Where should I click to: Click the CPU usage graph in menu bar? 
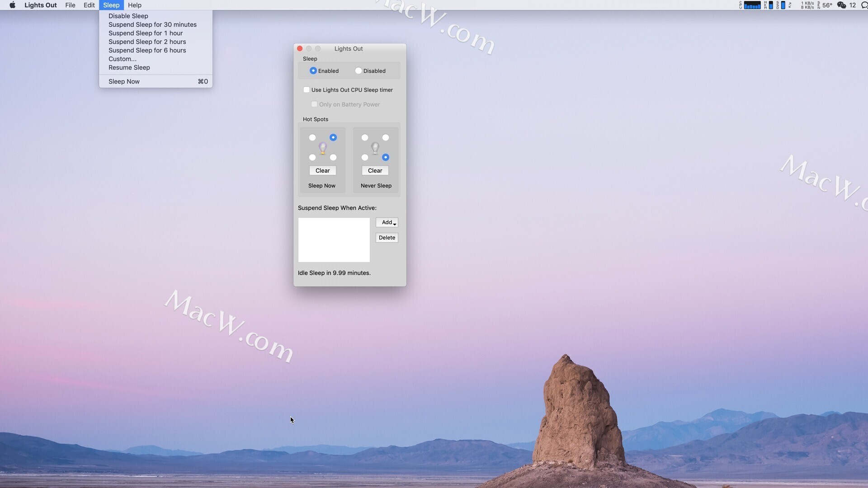tap(752, 5)
